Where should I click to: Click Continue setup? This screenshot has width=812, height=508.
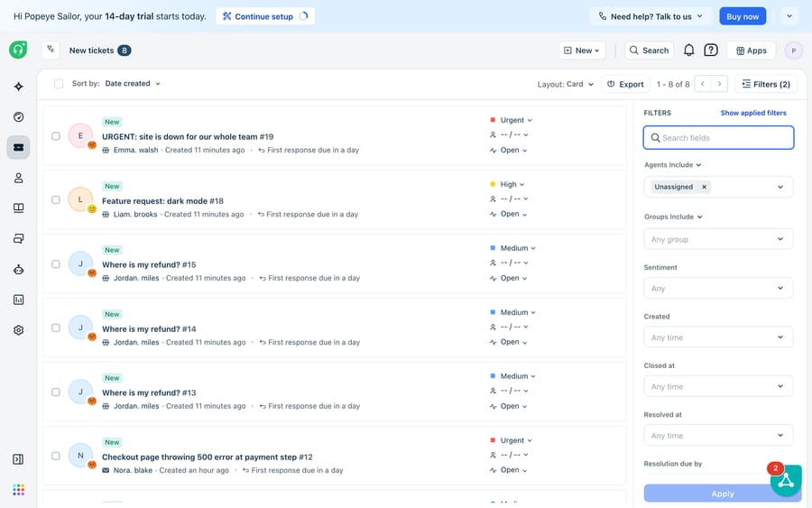[265, 16]
